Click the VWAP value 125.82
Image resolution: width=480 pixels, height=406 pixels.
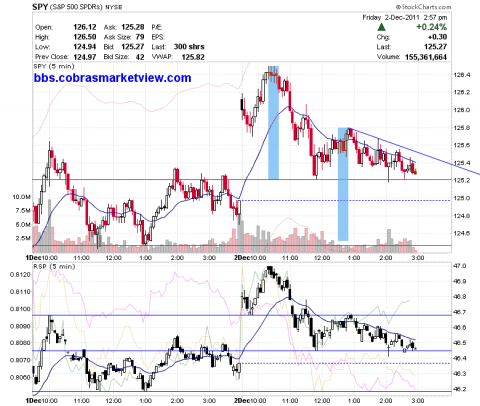(x=193, y=57)
